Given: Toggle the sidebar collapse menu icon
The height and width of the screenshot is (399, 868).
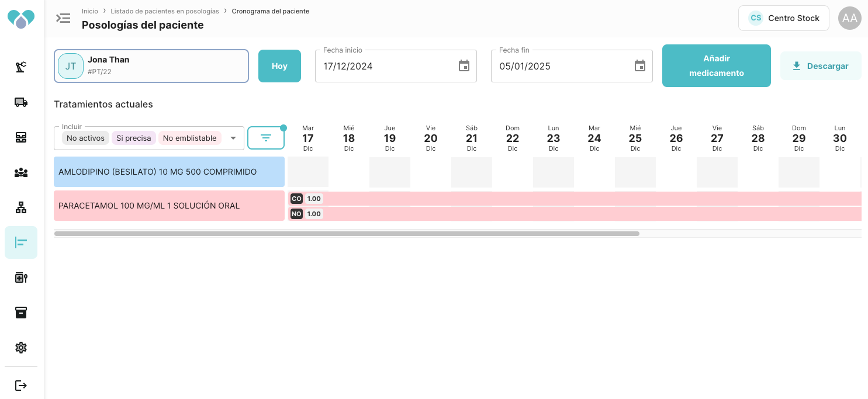Looking at the screenshot, I should [63, 18].
